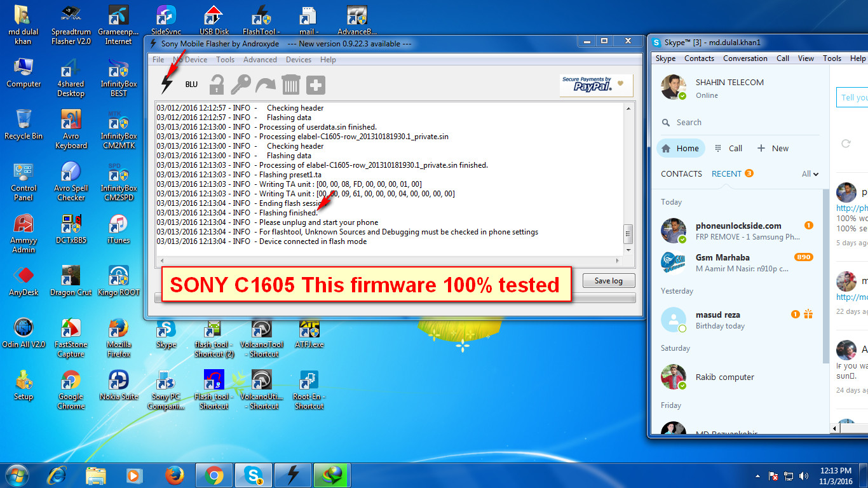Click the trash can icon in Flasher
The image size is (868, 488).
(x=290, y=85)
